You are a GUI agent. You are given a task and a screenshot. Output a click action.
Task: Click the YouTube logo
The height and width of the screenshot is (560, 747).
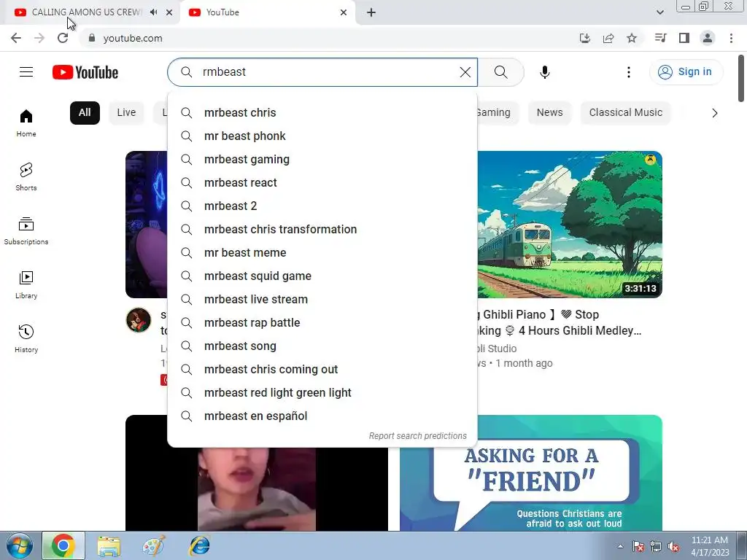(85, 72)
